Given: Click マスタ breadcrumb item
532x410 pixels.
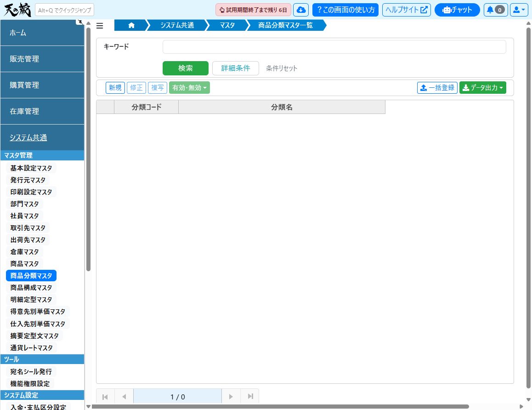Looking at the screenshot, I should pos(227,25).
